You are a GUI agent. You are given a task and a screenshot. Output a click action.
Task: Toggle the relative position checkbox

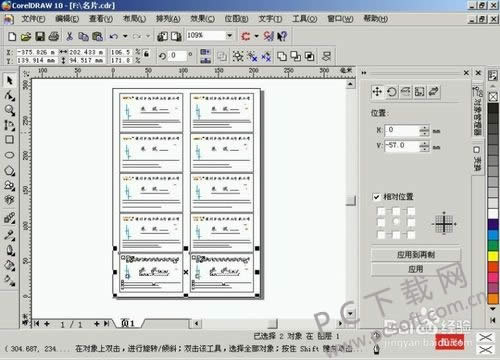click(x=376, y=197)
